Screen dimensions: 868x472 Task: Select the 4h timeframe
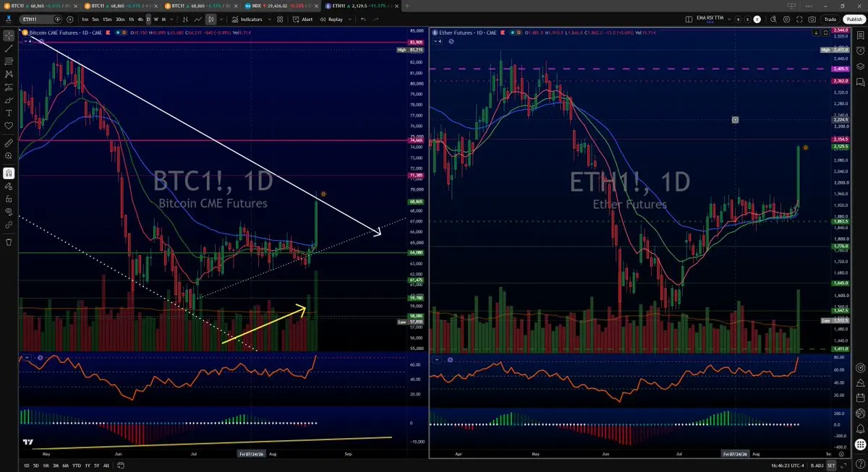coord(140,19)
